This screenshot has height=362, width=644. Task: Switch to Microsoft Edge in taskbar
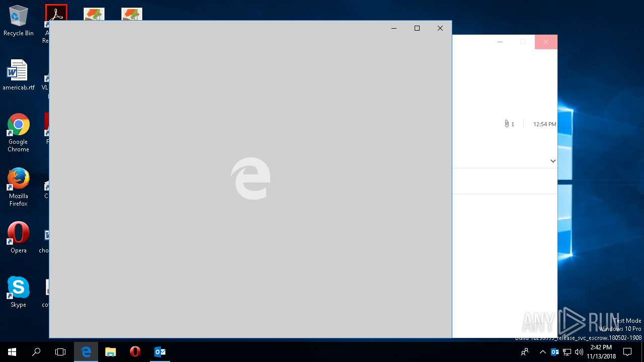[86, 352]
